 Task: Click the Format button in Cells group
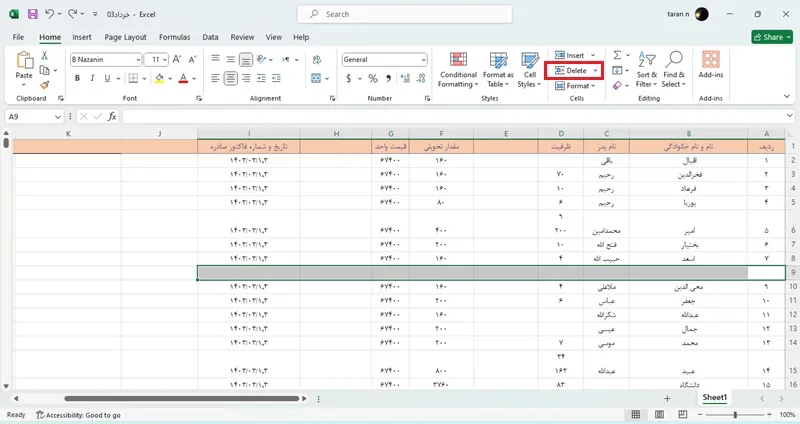575,86
